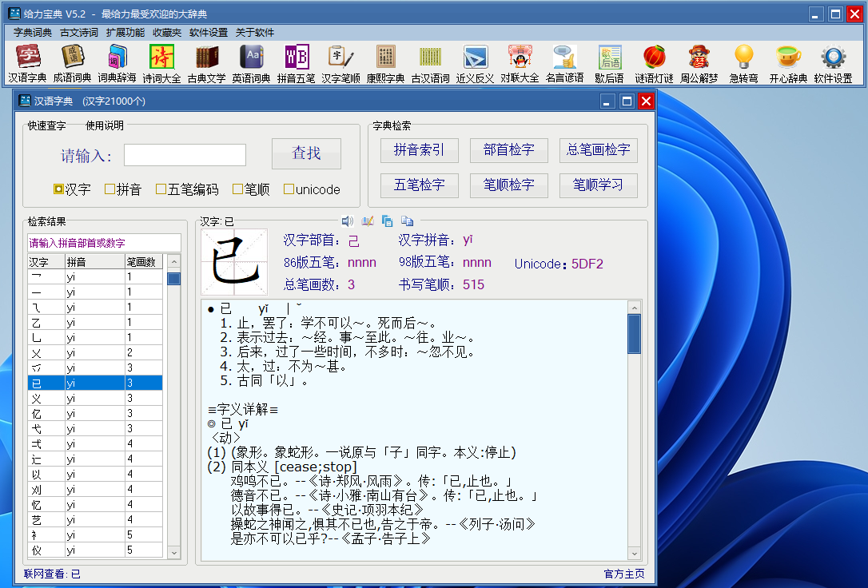The image size is (868, 588).
Task: Click the definition pane scrollbar thumb
Action: pos(635,334)
